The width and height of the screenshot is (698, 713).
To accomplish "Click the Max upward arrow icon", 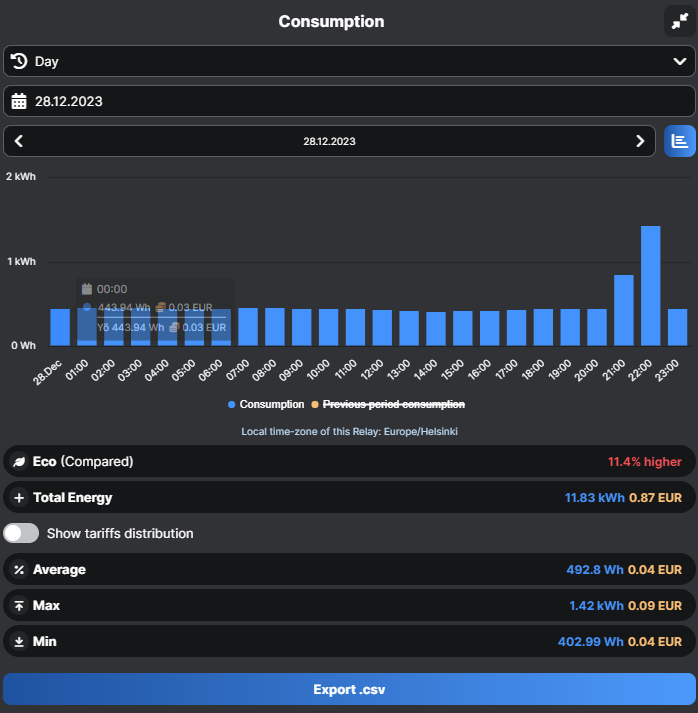I will (19, 606).
